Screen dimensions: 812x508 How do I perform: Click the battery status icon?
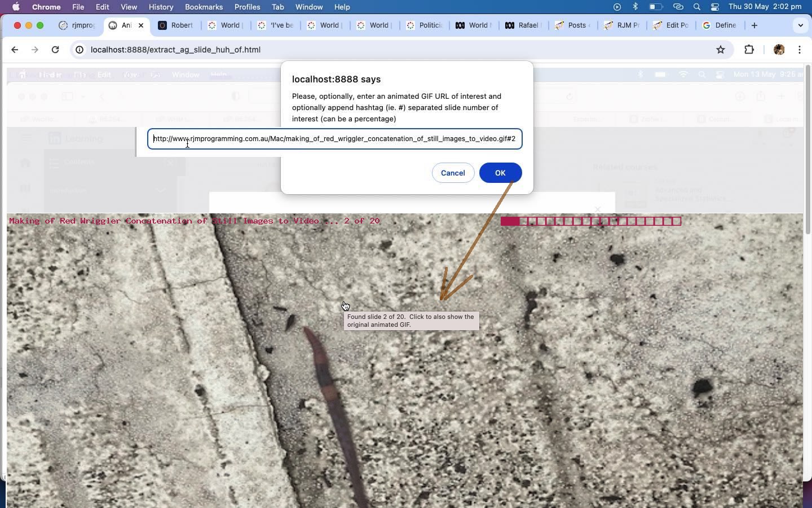point(655,7)
